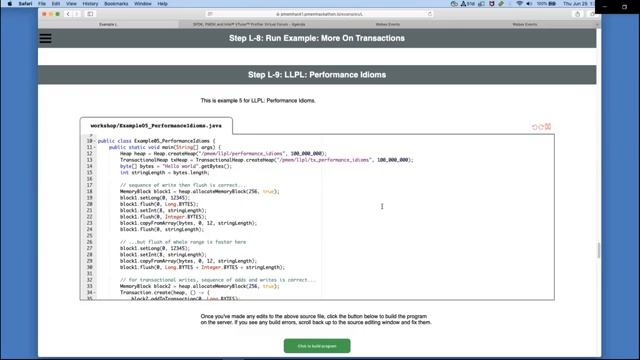
Task: Collapse the Step L-9 Performance Idioms section
Action: [317, 75]
